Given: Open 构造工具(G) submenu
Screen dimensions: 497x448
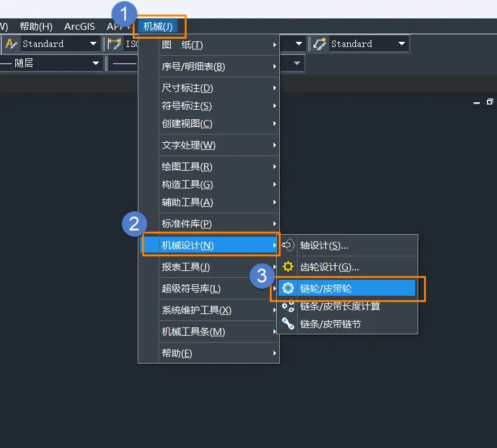Looking at the screenshot, I should 219,184.
